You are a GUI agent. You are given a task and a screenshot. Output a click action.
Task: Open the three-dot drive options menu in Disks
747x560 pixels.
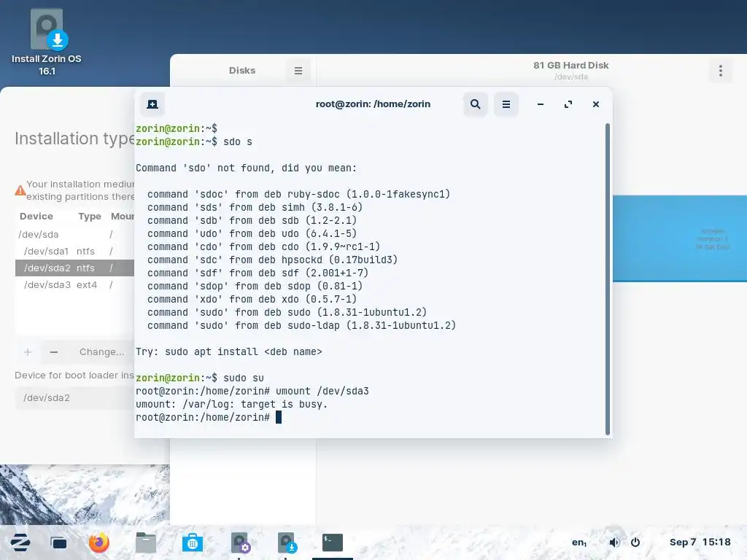pos(720,71)
